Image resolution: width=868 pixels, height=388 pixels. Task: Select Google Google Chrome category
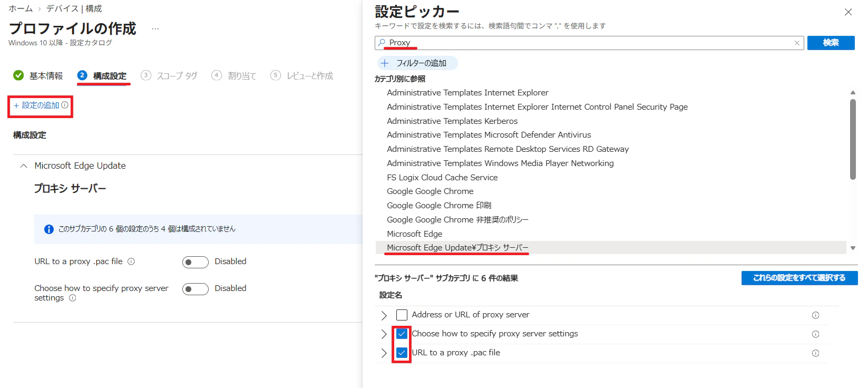click(430, 191)
